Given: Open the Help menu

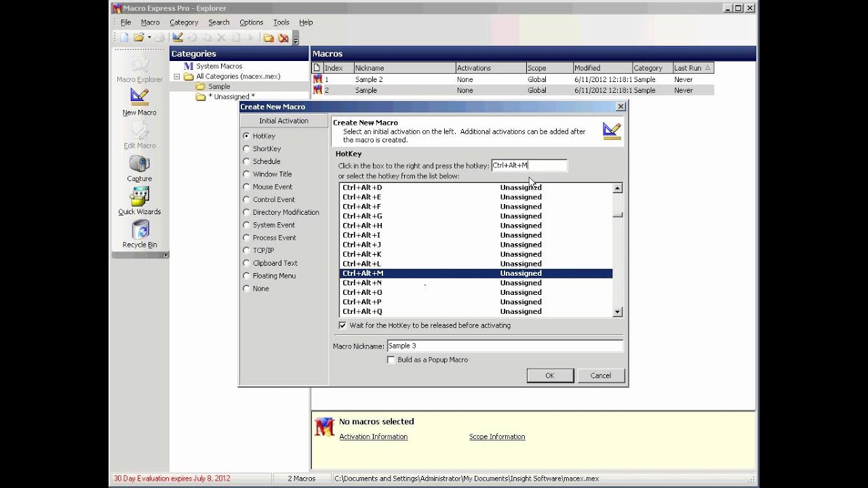Looking at the screenshot, I should [306, 22].
